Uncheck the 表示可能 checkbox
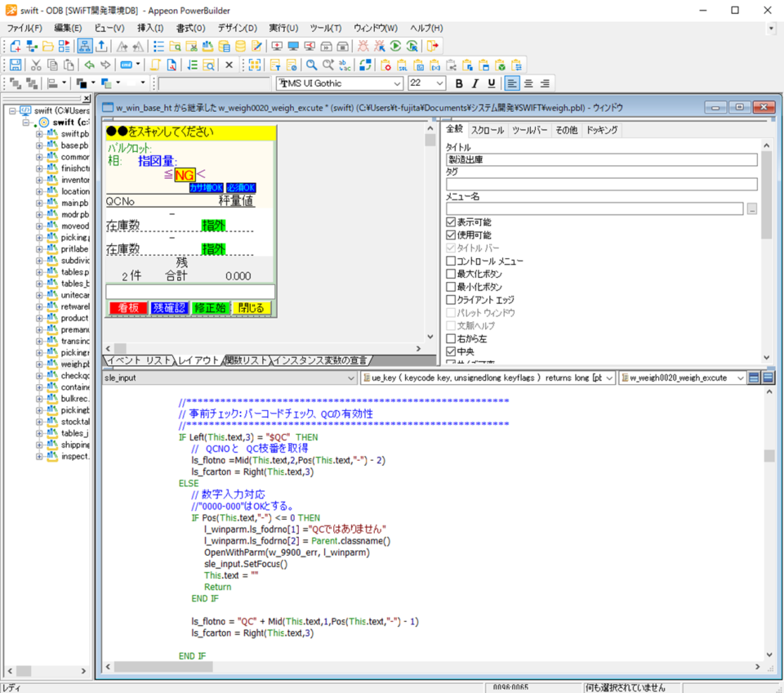The width and height of the screenshot is (784, 693). 450,221
